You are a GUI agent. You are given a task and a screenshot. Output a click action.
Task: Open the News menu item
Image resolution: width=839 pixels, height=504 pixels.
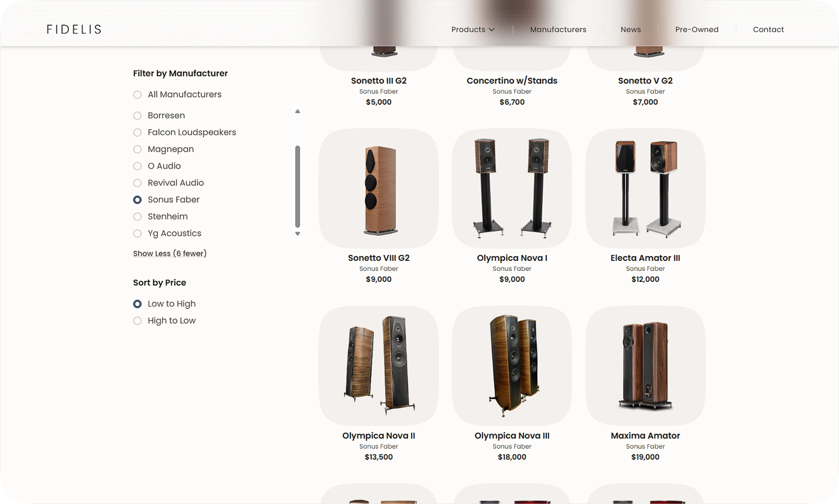(630, 30)
